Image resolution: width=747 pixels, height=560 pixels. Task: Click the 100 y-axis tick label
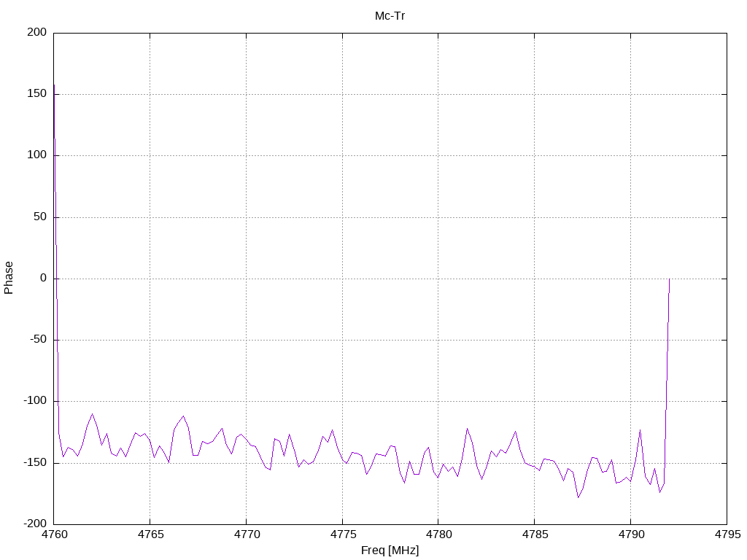(37, 155)
